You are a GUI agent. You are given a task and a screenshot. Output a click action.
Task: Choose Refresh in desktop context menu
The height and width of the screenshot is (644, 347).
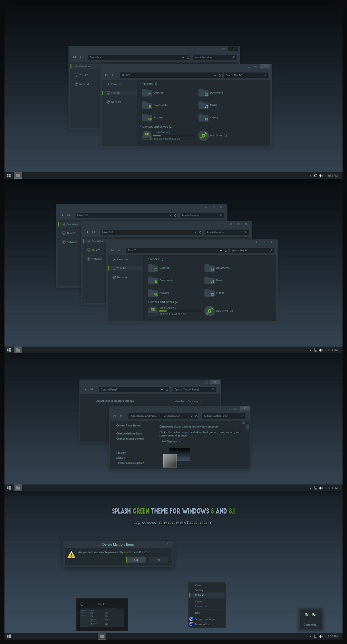[207, 595]
